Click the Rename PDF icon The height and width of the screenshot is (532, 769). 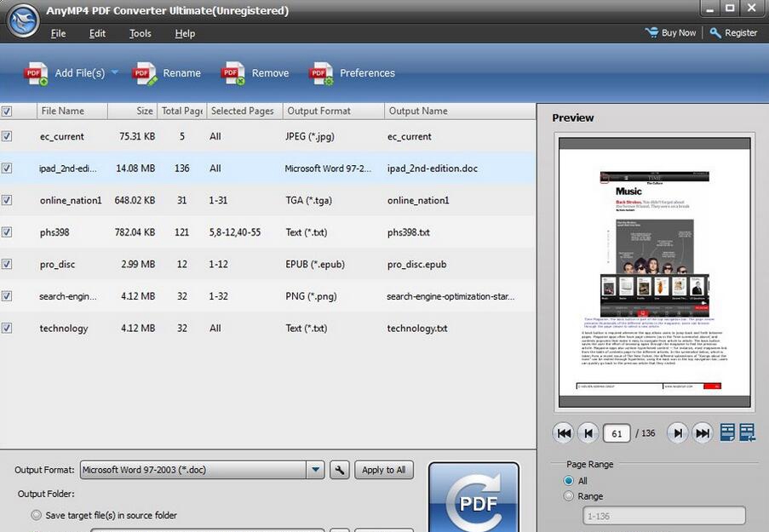(144, 73)
